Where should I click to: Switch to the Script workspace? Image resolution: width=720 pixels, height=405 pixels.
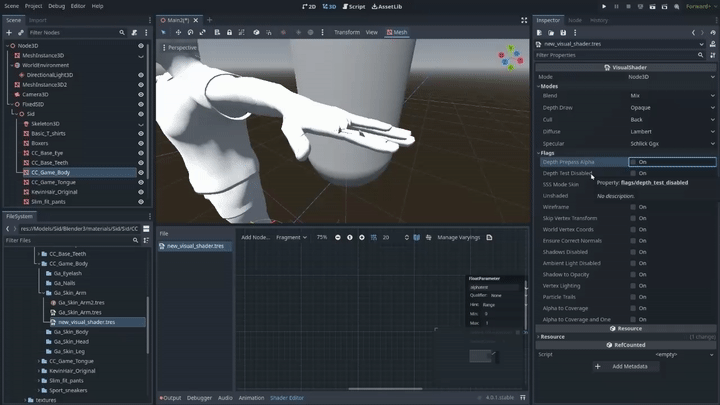(354, 6)
